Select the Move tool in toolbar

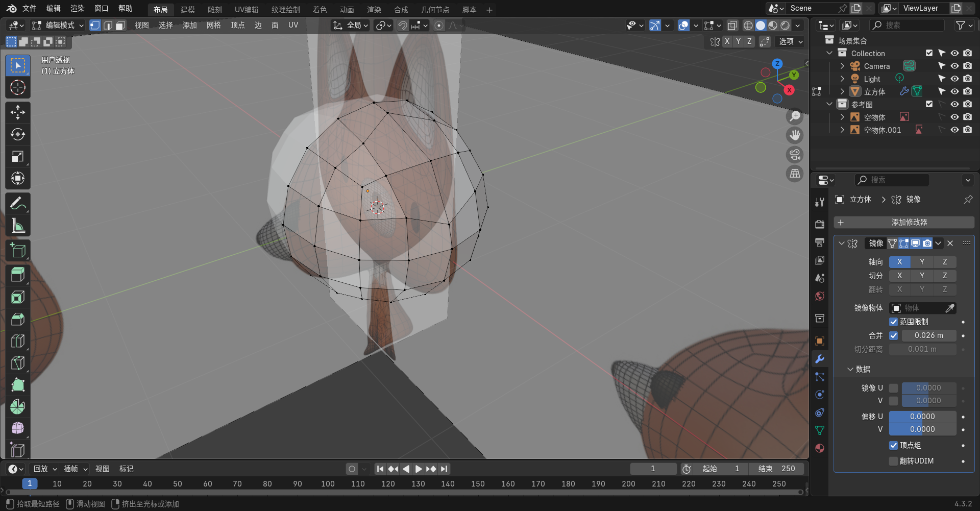18,112
